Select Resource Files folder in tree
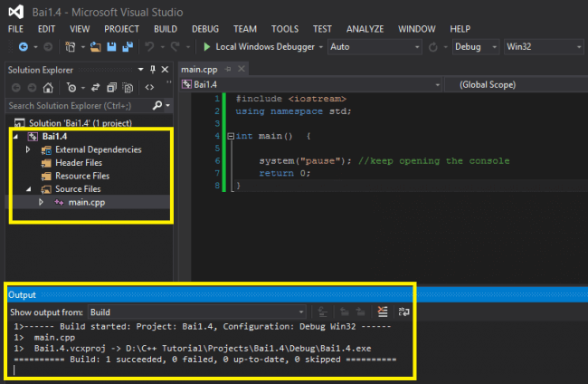 click(82, 176)
